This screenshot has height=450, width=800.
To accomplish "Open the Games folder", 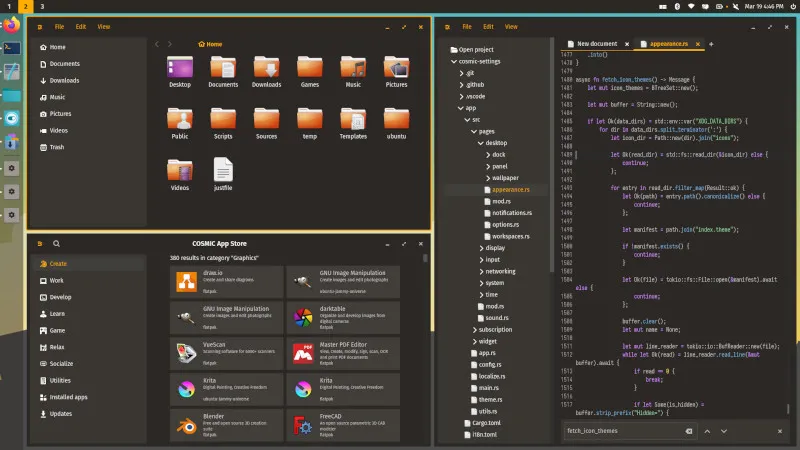I will tap(310, 72).
